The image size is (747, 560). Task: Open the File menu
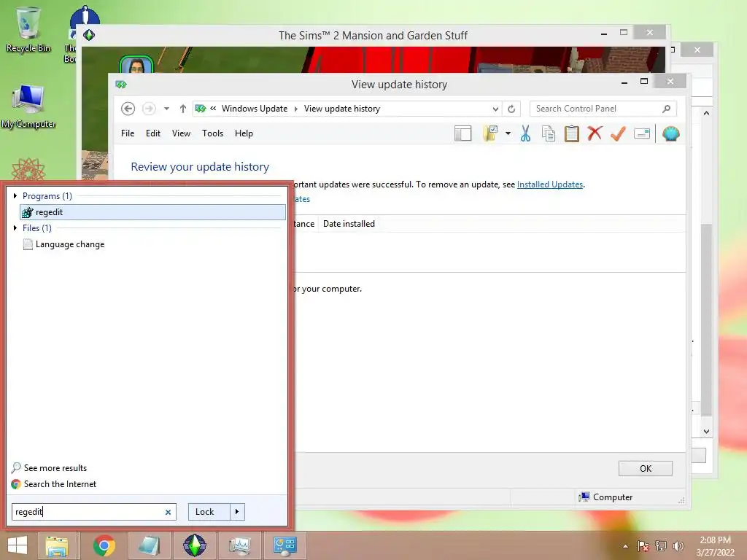pos(128,133)
